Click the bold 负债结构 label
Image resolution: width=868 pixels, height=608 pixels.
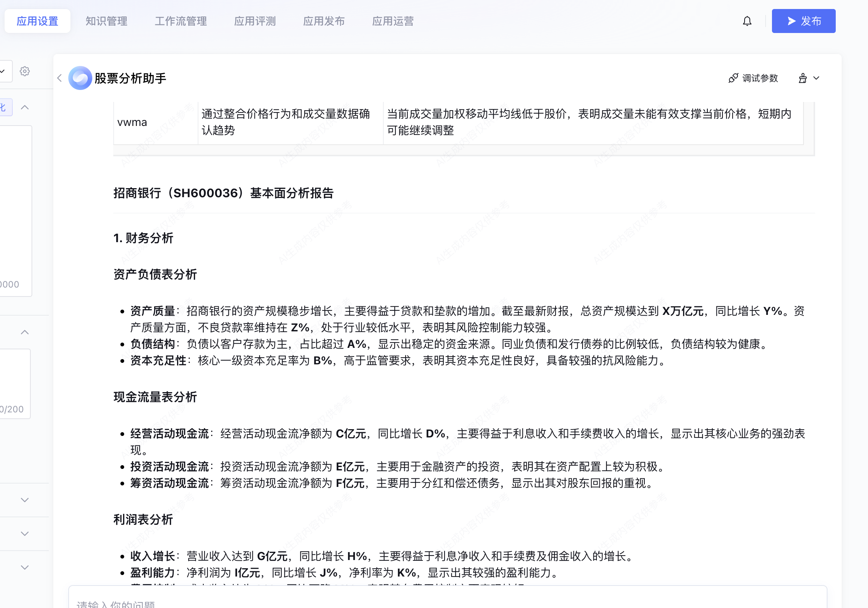click(x=153, y=344)
